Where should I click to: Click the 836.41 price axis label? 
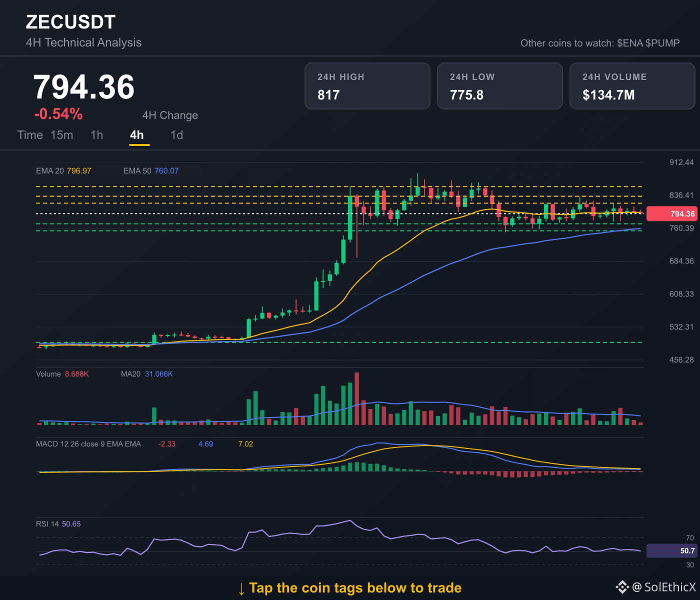point(681,195)
